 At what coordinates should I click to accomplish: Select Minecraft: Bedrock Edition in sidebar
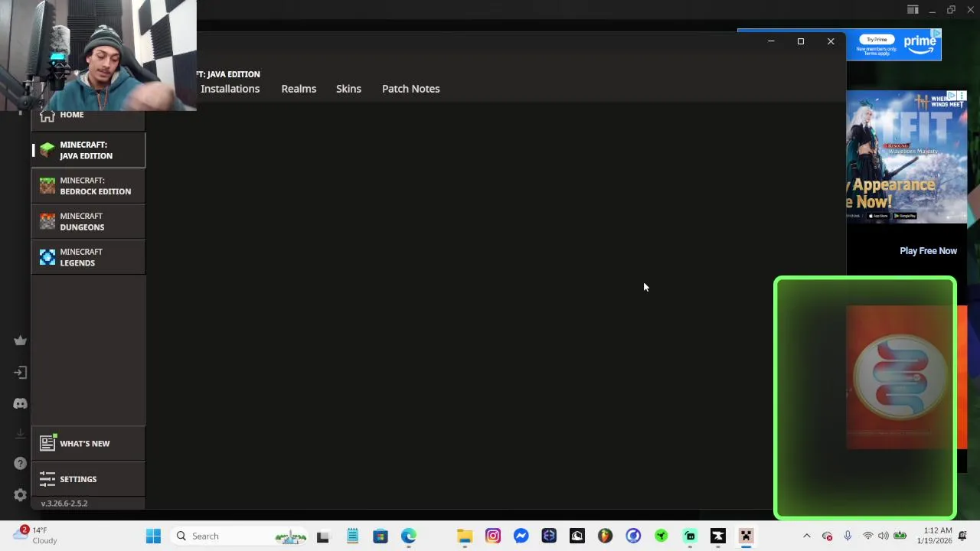click(88, 186)
